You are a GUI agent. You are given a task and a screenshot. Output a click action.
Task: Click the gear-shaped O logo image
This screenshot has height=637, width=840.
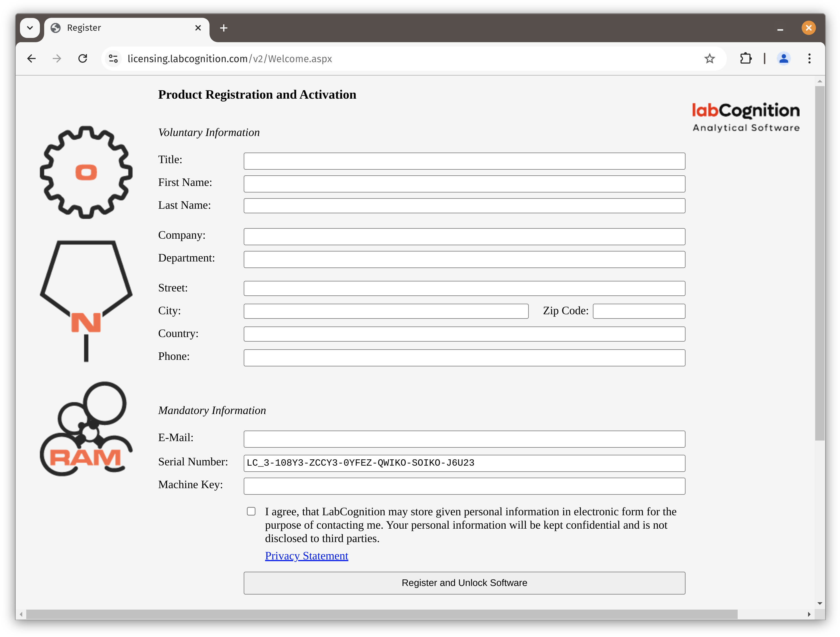coord(86,172)
